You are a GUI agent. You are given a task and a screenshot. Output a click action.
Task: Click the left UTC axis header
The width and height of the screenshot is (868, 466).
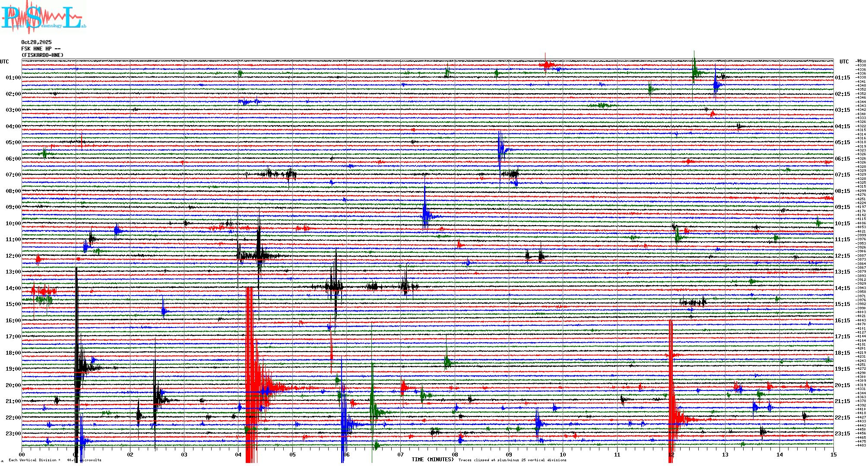pos(4,62)
